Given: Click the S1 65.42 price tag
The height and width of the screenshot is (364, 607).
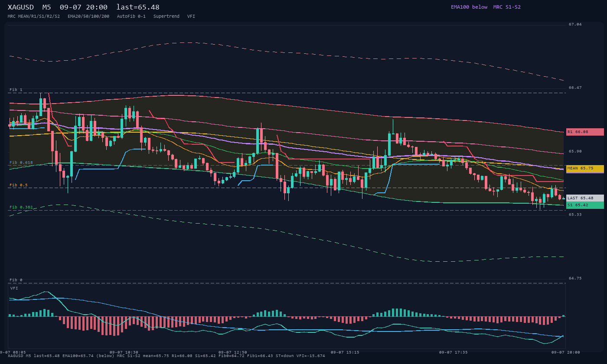Looking at the screenshot, I should 585,205.
